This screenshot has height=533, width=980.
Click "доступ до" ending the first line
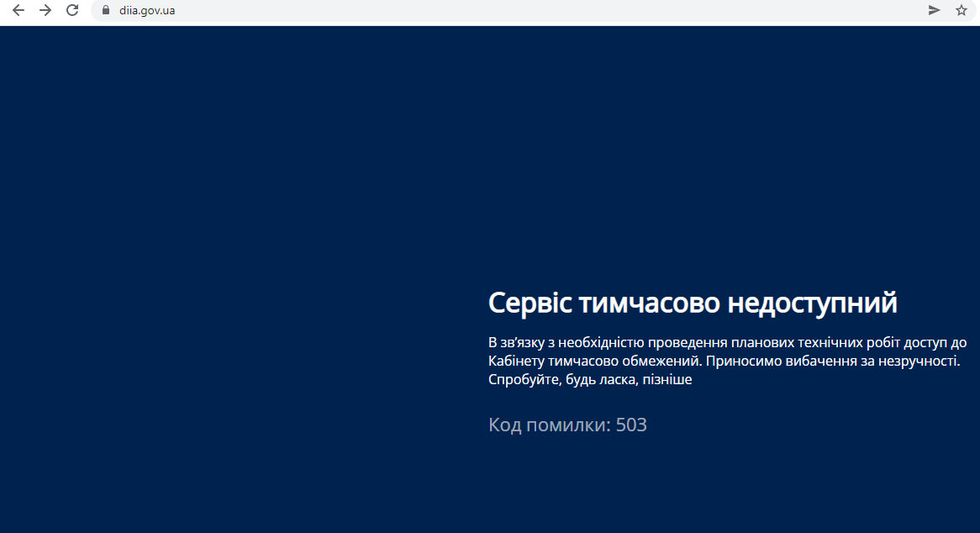tap(930, 343)
